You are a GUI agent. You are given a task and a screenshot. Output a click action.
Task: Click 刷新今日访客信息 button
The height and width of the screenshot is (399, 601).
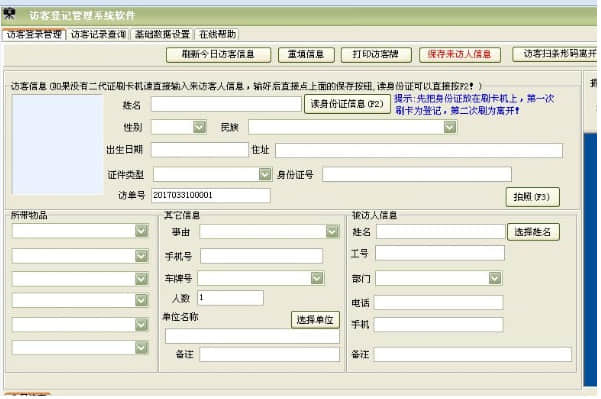(218, 54)
